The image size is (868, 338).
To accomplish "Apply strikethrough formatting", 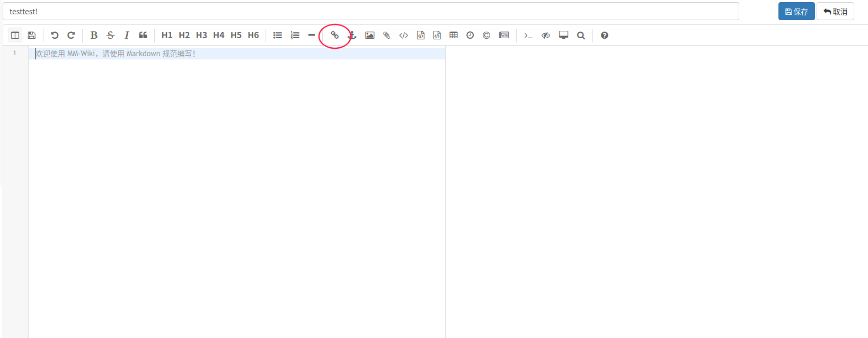I will click(x=110, y=35).
